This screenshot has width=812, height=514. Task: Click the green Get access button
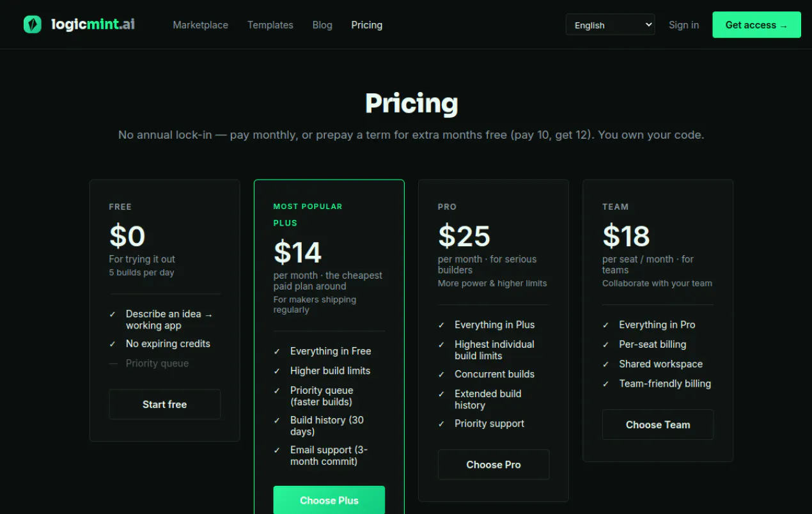(x=756, y=25)
